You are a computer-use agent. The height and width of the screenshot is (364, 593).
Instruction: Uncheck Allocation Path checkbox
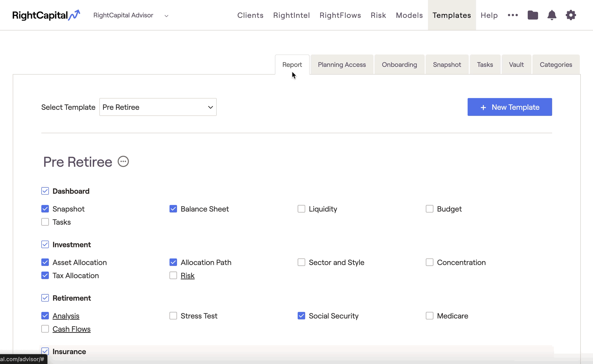pyautogui.click(x=173, y=262)
